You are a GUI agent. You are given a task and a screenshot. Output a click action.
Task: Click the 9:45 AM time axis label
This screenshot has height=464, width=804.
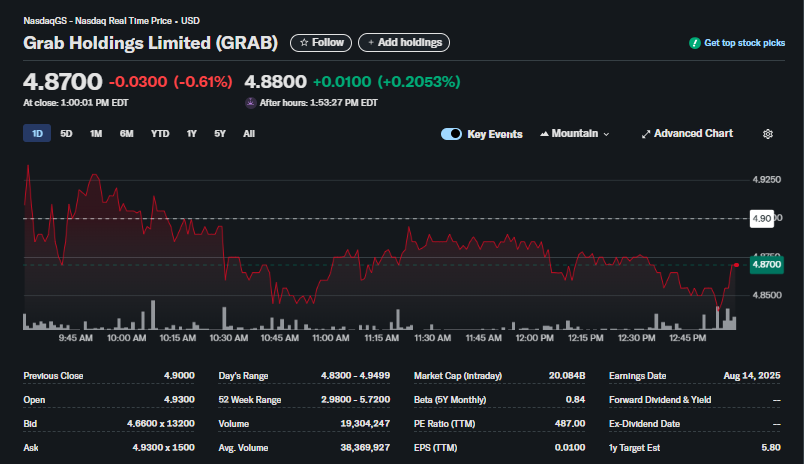point(75,338)
